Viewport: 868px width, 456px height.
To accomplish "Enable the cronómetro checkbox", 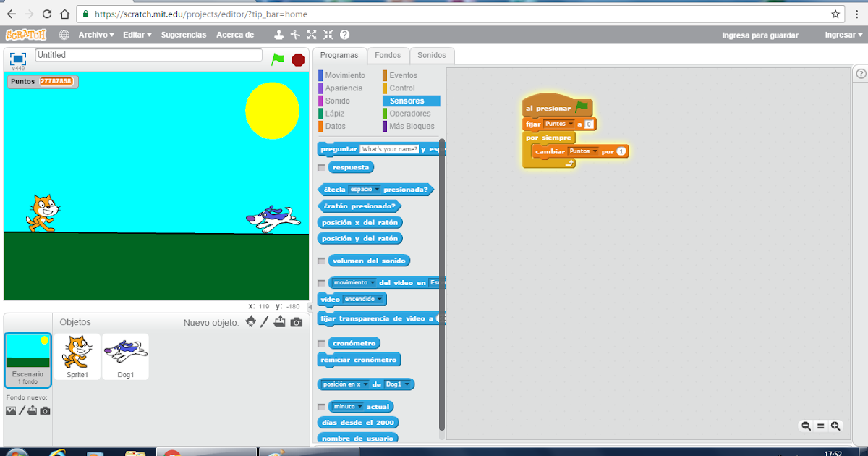I will point(320,342).
